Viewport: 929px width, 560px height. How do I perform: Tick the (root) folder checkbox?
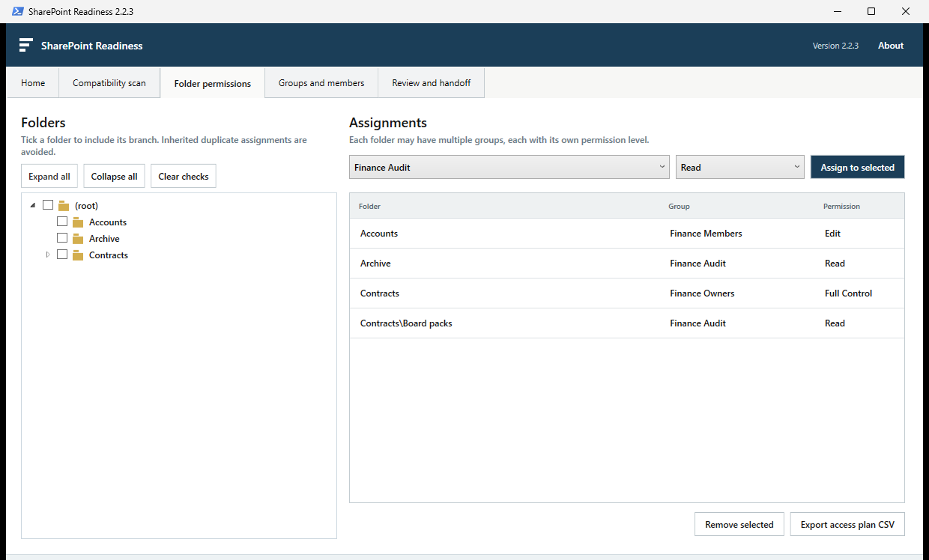tap(48, 205)
